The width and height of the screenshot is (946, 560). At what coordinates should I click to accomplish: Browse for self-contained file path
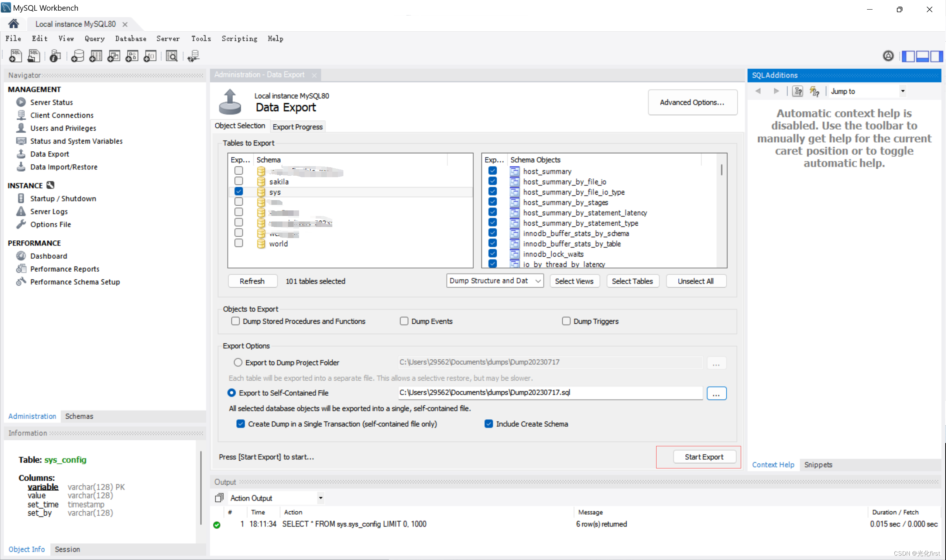[716, 393]
